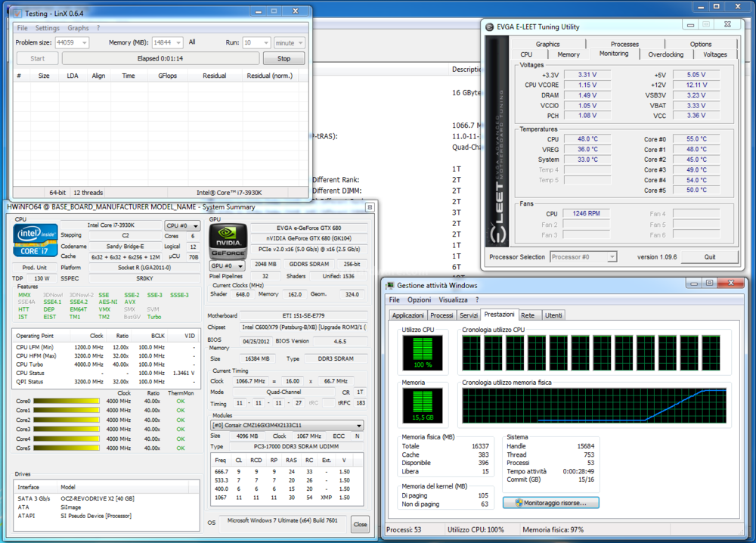The width and height of the screenshot is (756, 543).
Task: Click the OCZ-REVODRIVE X2 drive row
Action: click(x=106, y=498)
